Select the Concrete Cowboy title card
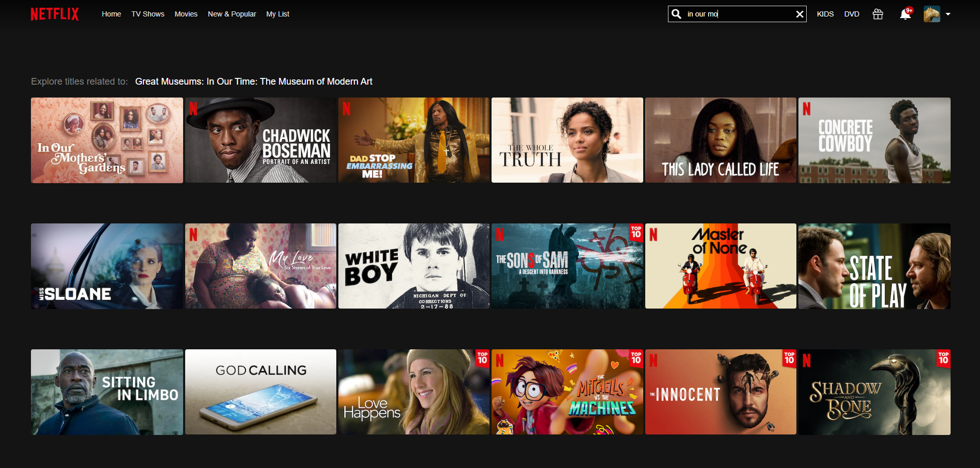The image size is (980, 468). click(x=874, y=140)
